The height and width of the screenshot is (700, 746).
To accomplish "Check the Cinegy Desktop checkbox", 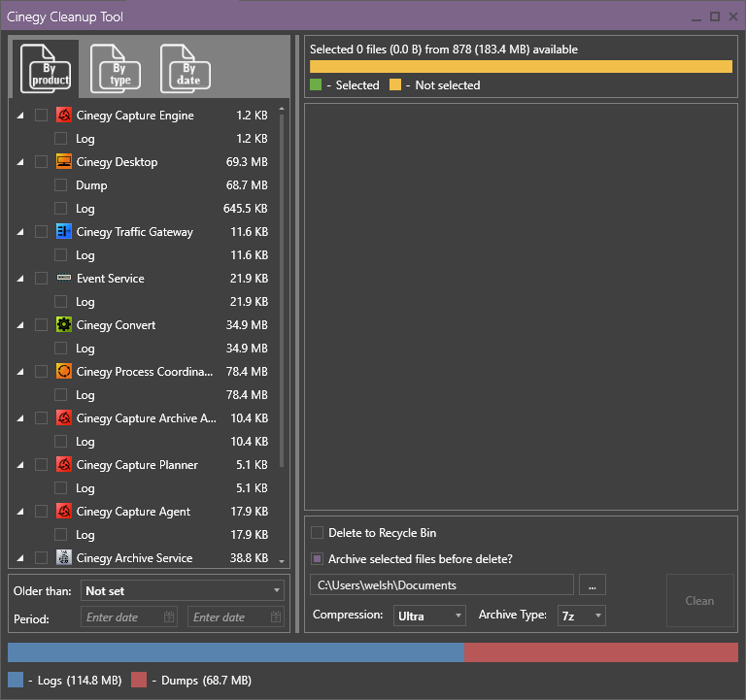I will (42, 162).
